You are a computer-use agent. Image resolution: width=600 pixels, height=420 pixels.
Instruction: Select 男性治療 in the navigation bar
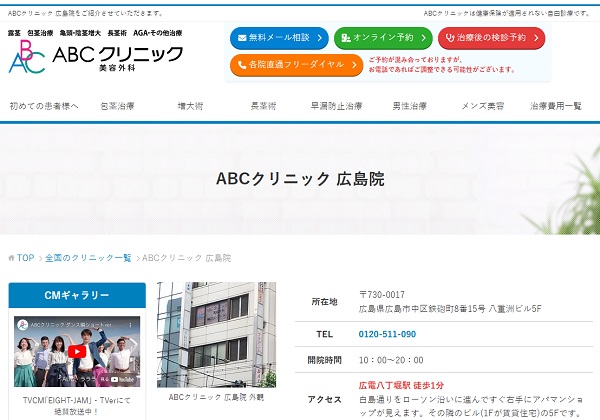pos(409,106)
